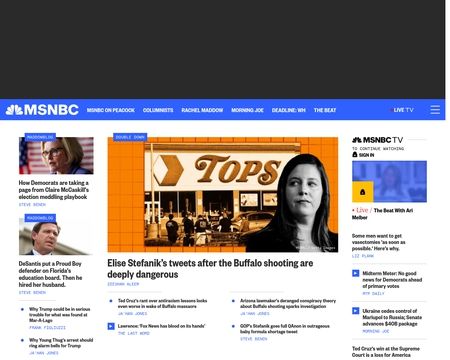Click author Steve Benen under DeSantis headline
Screen dimensions: 450x360
pyautogui.click(x=32, y=293)
